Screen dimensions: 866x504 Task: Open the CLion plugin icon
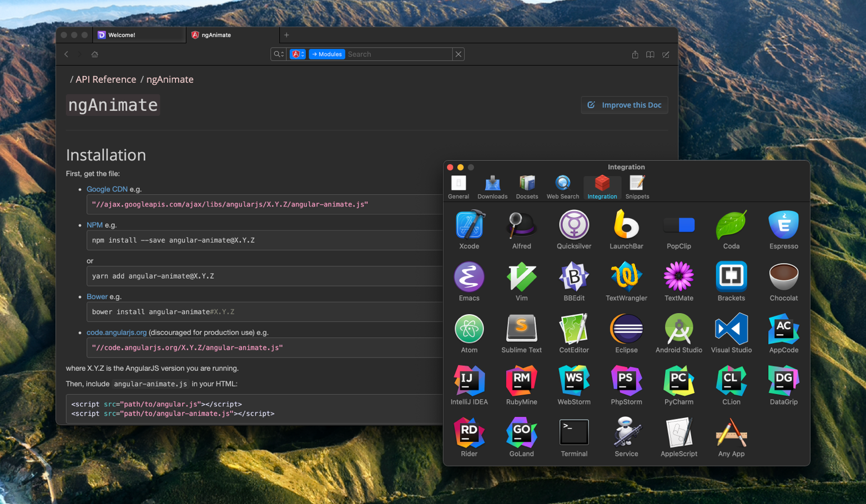731,380
